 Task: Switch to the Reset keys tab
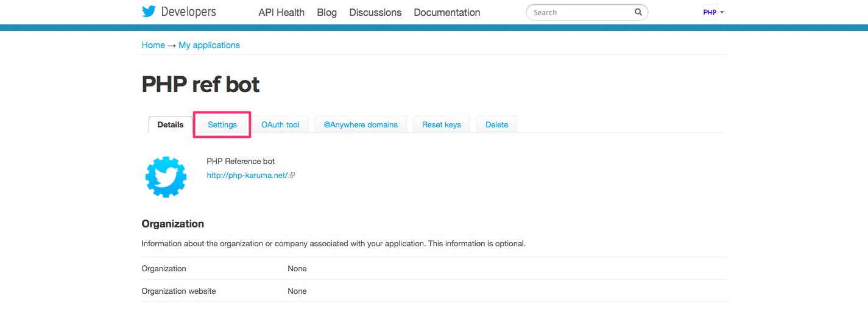pos(442,124)
